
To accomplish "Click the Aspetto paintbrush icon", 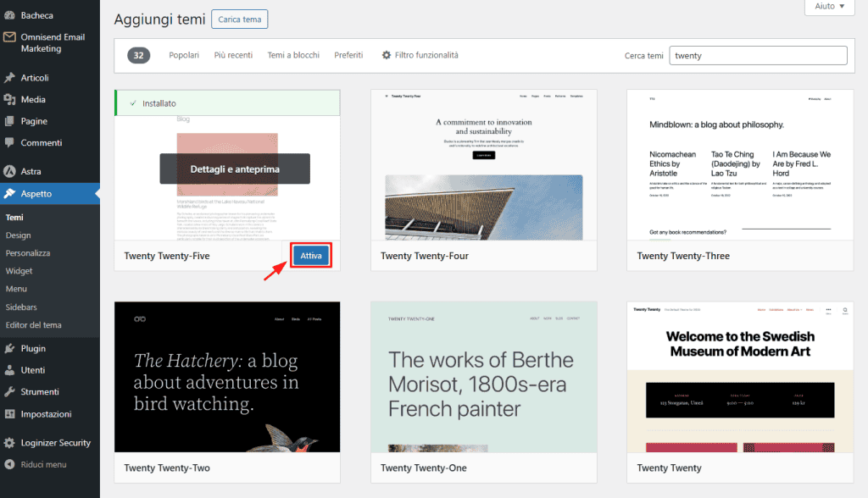I will pyautogui.click(x=9, y=194).
